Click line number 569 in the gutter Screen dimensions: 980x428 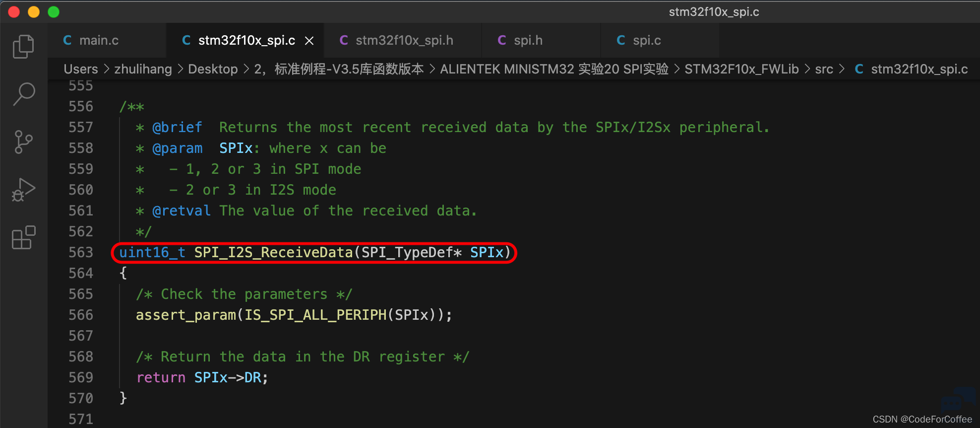tap(81, 377)
